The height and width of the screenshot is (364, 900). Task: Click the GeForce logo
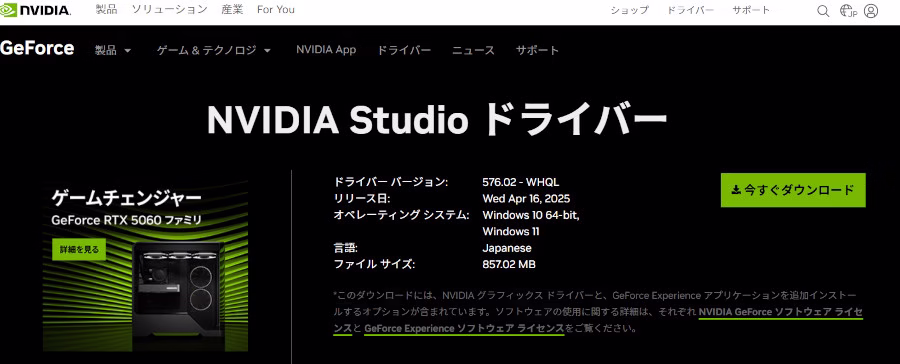tap(37, 48)
